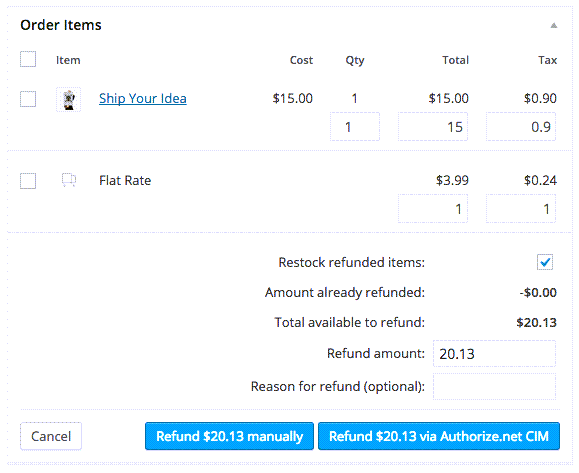This screenshot has height=473, width=579.
Task: Focus the refund total field showing 15
Action: 433,127
